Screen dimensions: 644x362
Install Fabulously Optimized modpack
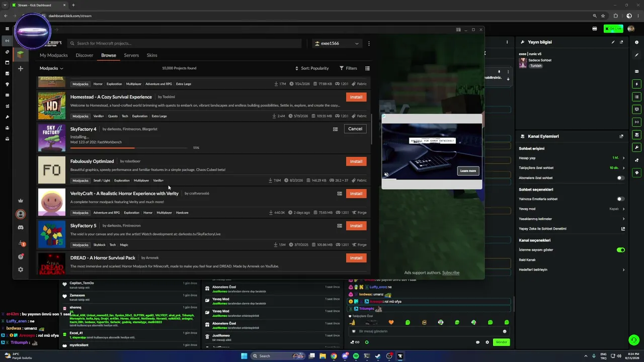pyautogui.click(x=356, y=161)
